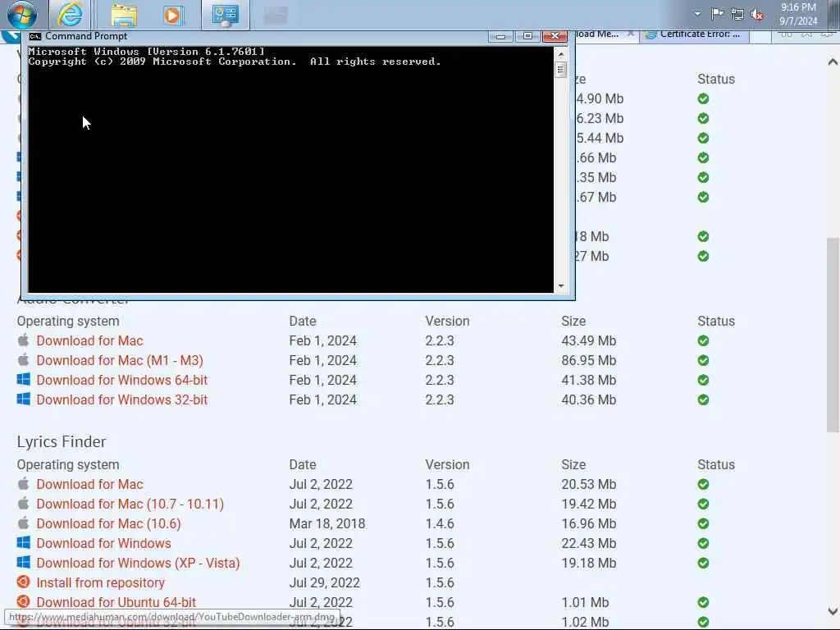Open the Action Center flag icon

point(717,14)
